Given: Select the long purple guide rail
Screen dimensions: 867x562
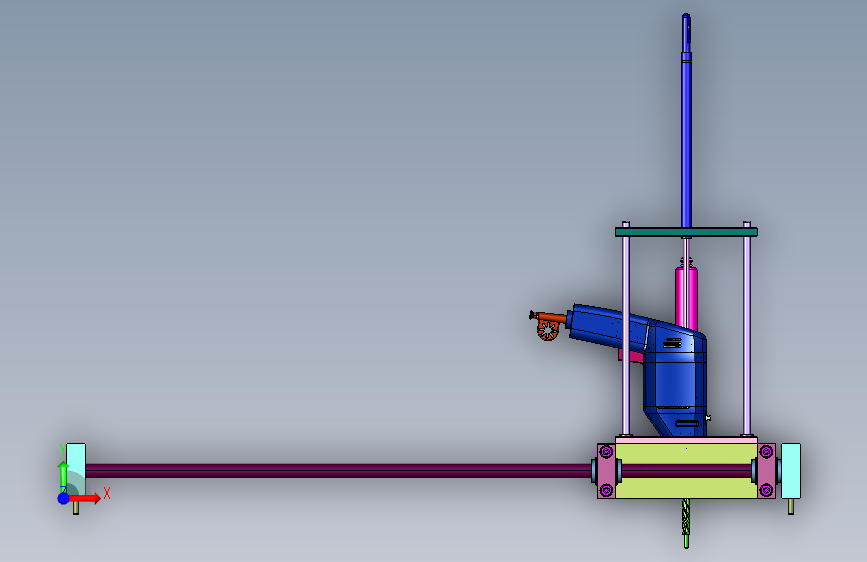Looking at the screenshot, I should pos(338,471).
